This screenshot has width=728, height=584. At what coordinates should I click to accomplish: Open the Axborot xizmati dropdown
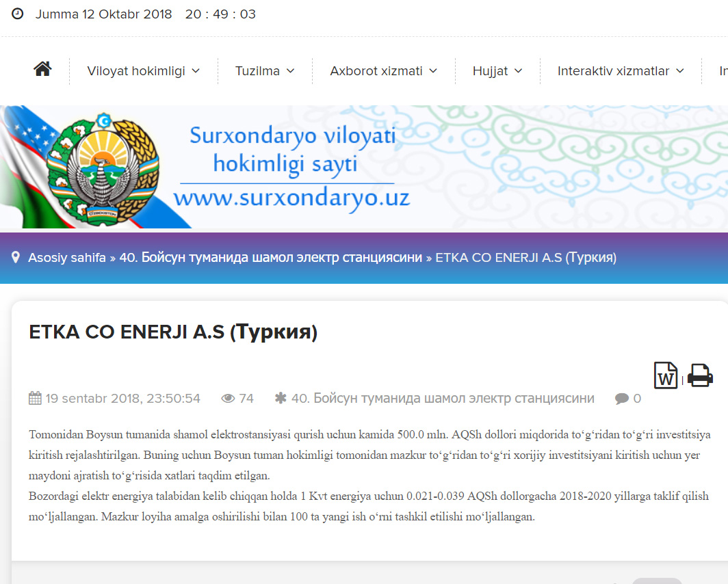[x=383, y=71]
